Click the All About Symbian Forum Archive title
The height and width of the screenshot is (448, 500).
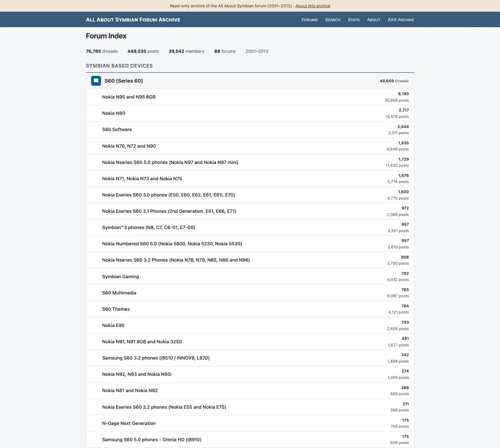click(x=133, y=20)
